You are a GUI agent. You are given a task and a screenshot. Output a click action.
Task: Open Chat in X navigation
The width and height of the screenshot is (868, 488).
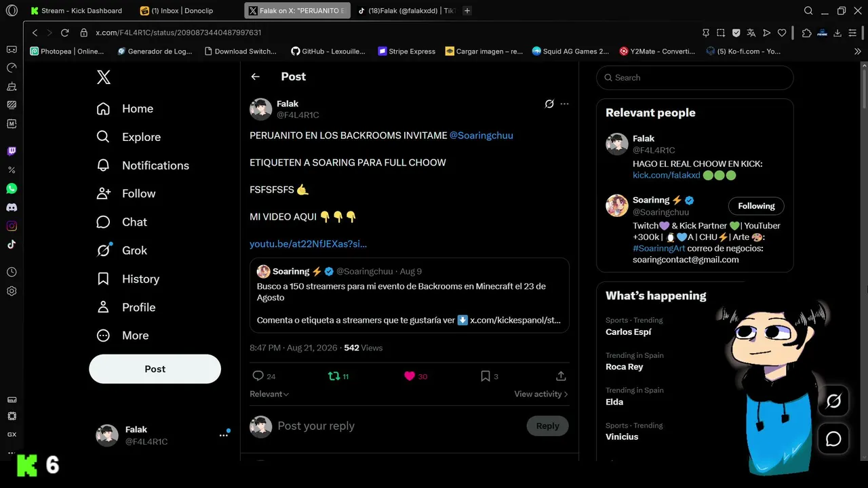tap(122, 222)
